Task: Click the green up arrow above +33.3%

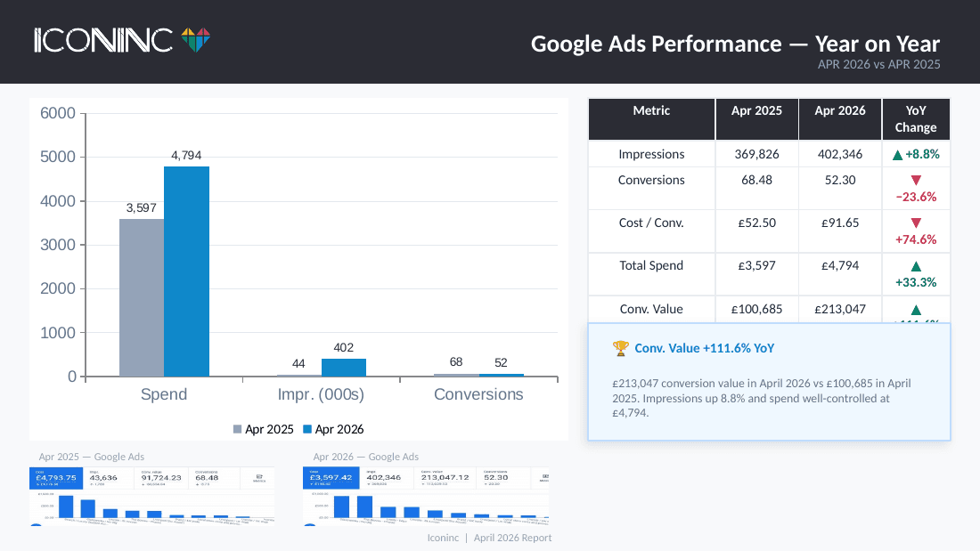Action: (x=916, y=266)
